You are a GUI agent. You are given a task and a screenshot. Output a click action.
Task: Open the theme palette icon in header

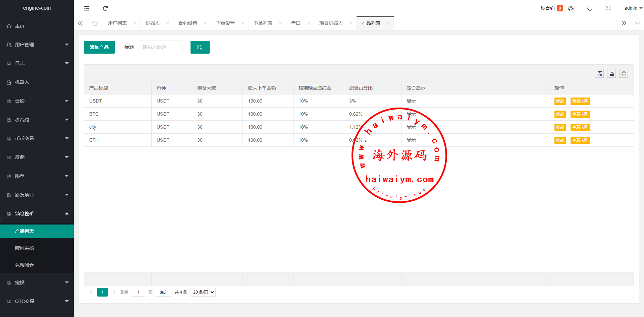point(571,8)
